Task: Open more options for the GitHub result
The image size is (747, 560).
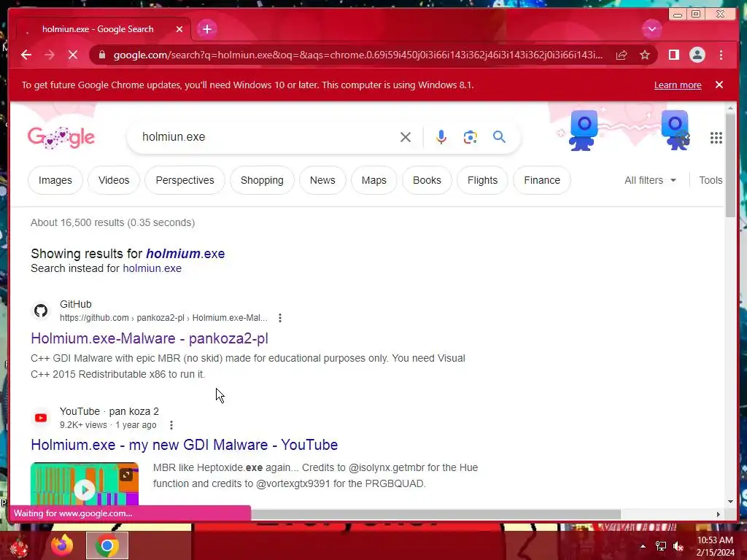Action: (280, 318)
